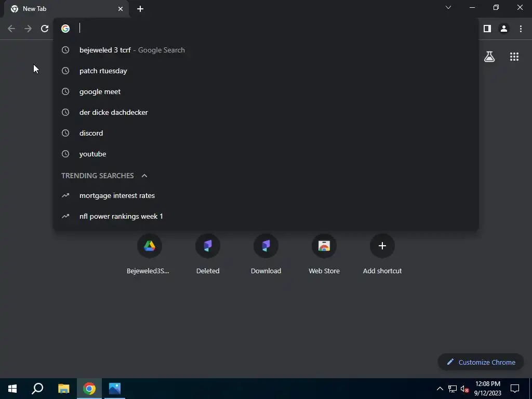Select suggestion 'bejeweled 3 tcrf'
The image size is (532, 399).
click(x=266, y=50)
